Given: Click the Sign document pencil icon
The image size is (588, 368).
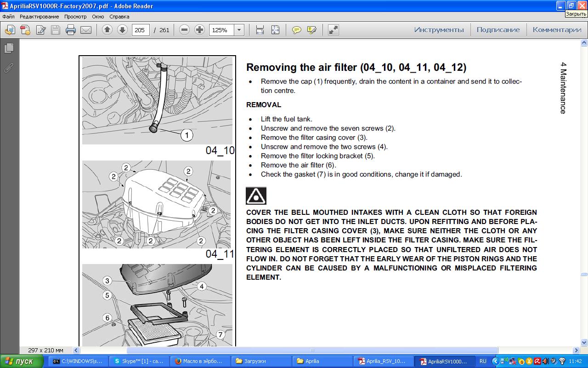Looking at the screenshot, I should point(40,30).
